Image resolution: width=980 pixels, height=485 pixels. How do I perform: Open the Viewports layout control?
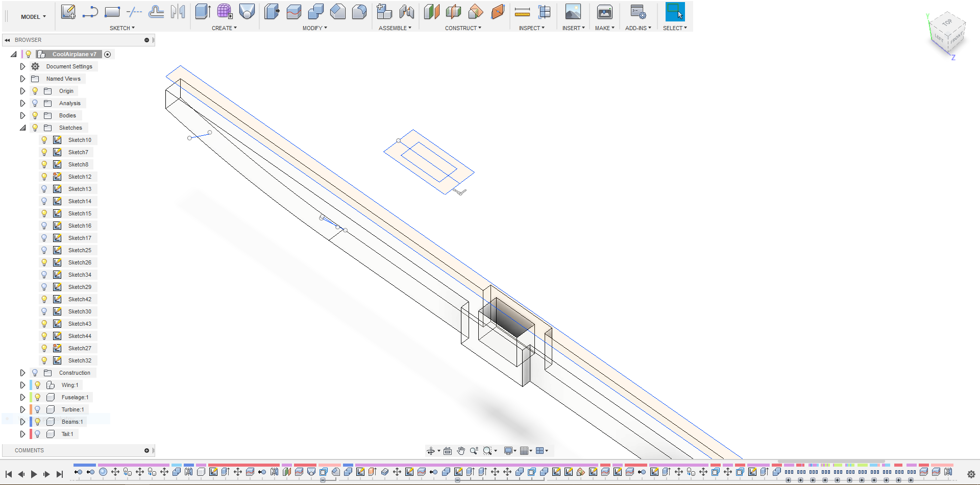[540, 451]
